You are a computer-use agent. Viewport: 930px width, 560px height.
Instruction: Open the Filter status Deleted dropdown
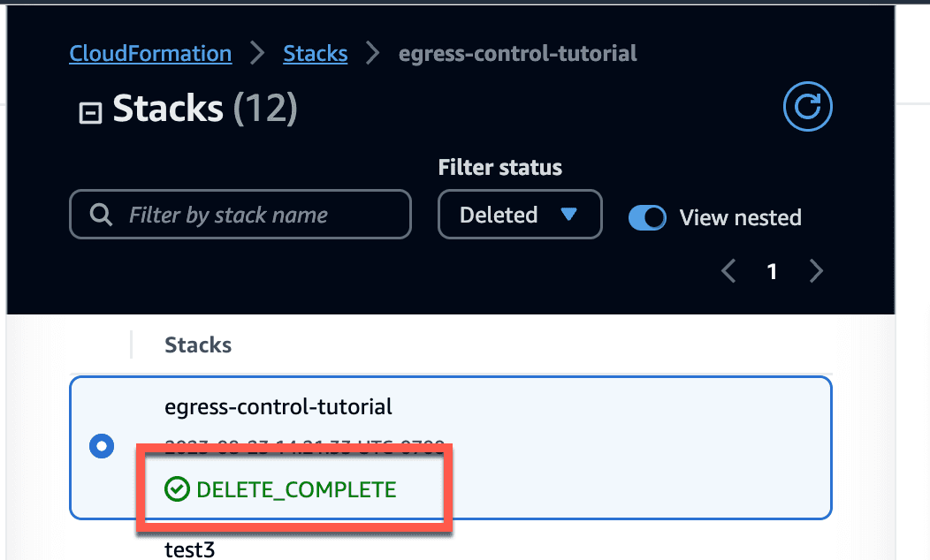pyautogui.click(x=520, y=214)
